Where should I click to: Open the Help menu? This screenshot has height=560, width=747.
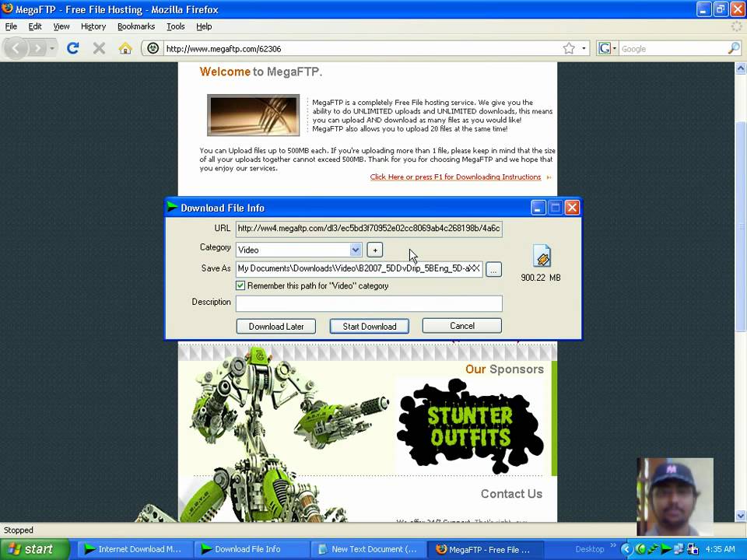204,26
